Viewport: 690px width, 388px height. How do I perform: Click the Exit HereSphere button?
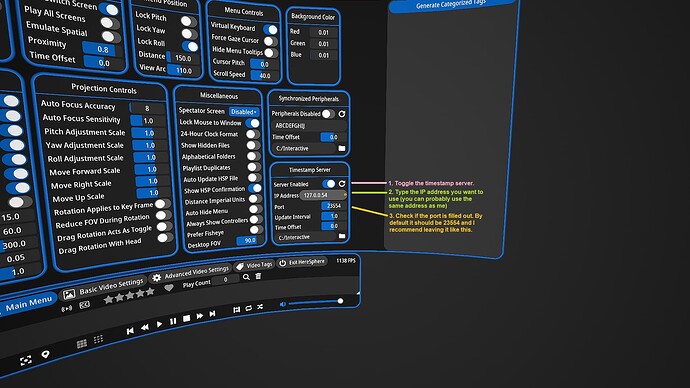coord(302,262)
